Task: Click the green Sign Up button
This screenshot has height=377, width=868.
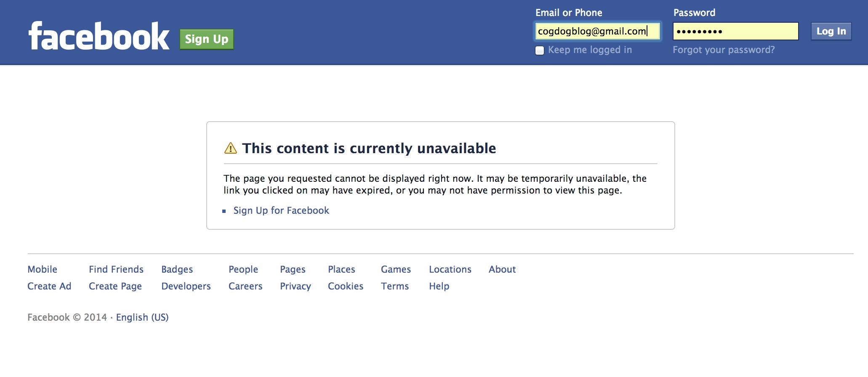Action: (206, 39)
